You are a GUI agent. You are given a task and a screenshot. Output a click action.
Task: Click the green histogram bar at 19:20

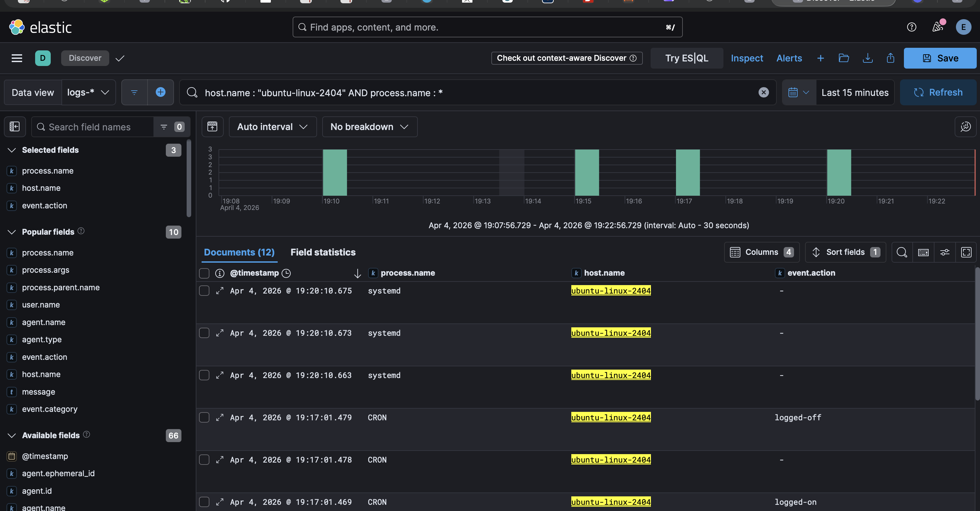click(x=839, y=173)
